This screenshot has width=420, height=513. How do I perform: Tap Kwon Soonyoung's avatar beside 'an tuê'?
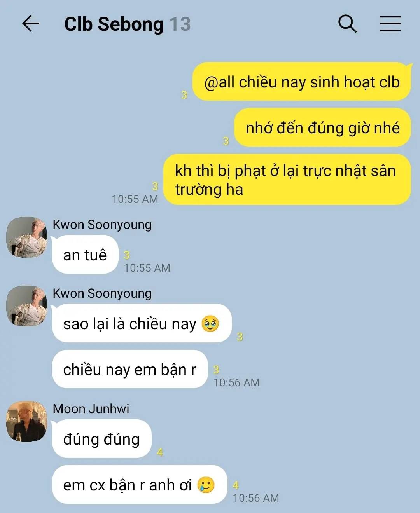[x=26, y=237]
